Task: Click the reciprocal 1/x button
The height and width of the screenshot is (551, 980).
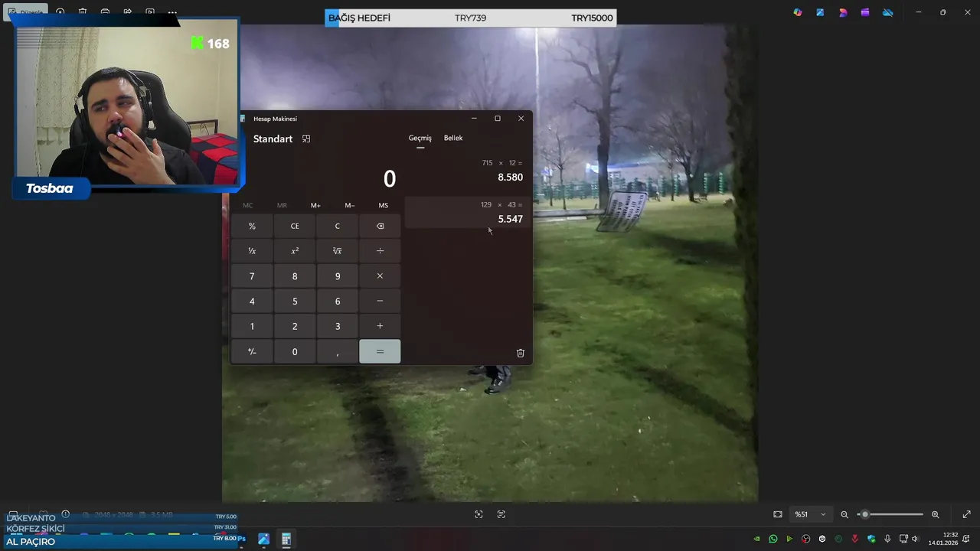Action: point(252,251)
